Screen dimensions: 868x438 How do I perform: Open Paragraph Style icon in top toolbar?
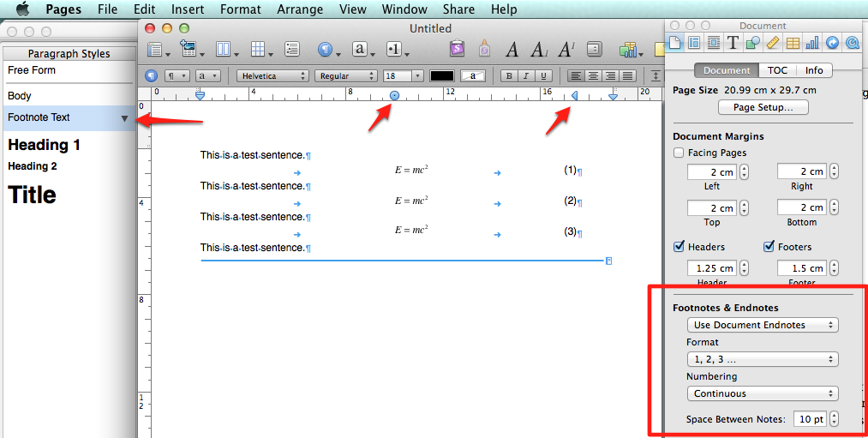tap(327, 50)
